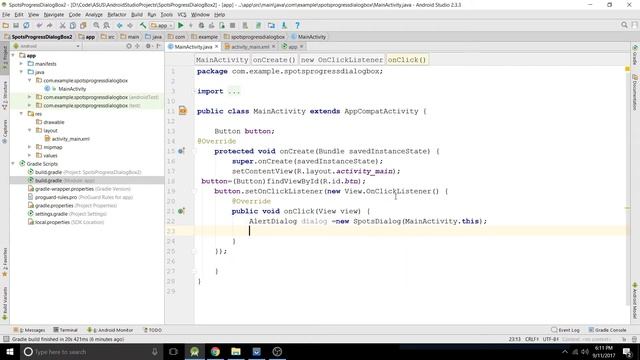This screenshot has width=640, height=360.
Task: Click the Save All toolbar icon
Action: point(16,25)
